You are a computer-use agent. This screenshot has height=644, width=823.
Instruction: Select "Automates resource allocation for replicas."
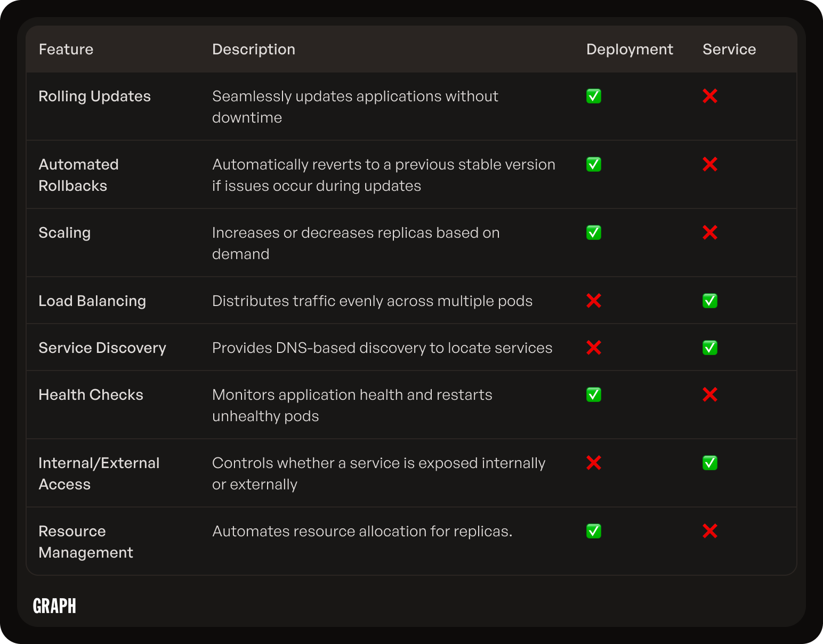point(362,531)
